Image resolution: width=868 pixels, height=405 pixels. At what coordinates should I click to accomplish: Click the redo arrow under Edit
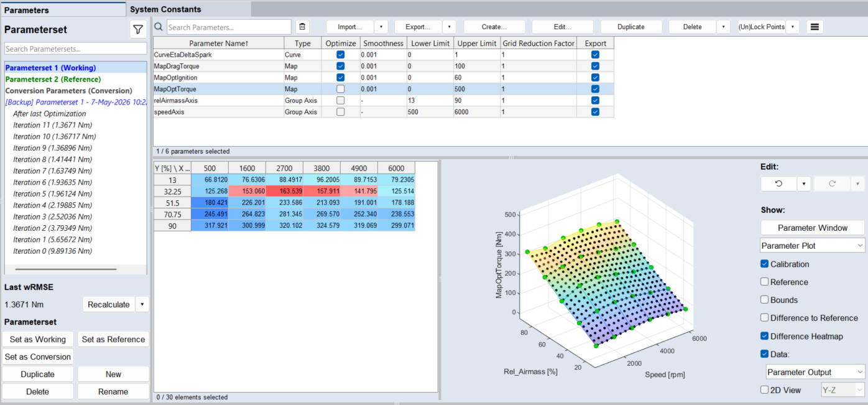(x=833, y=184)
